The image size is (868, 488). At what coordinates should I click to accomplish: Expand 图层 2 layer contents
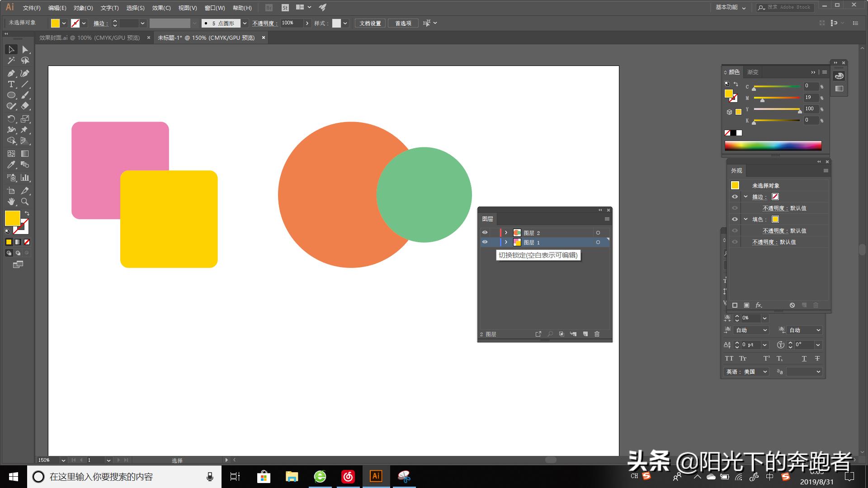(506, 232)
